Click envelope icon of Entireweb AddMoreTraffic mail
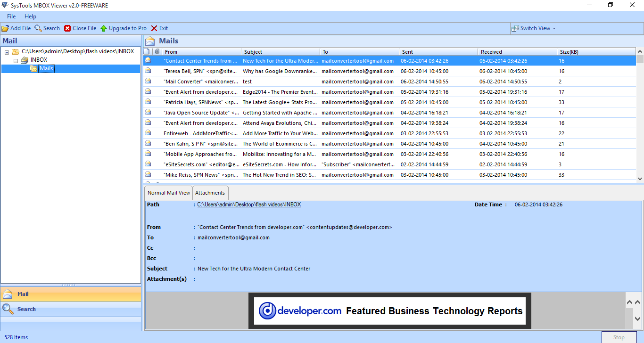The image size is (644, 343). [148, 133]
